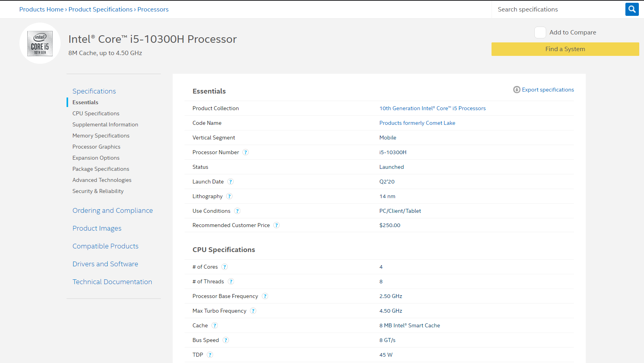Open Product Specifications breadcrumb link
This screenshot has width=644, height=363.
point(101,9)
